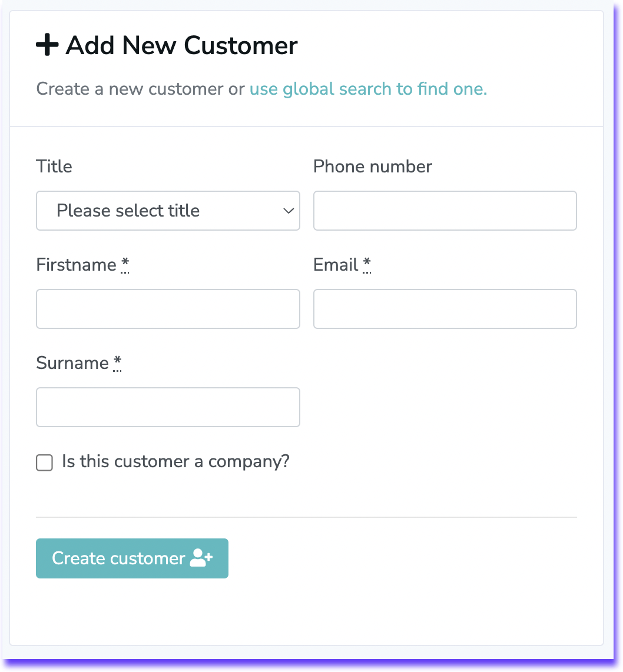Click the Create customer button
623x672 pixels.
[132, 558]
